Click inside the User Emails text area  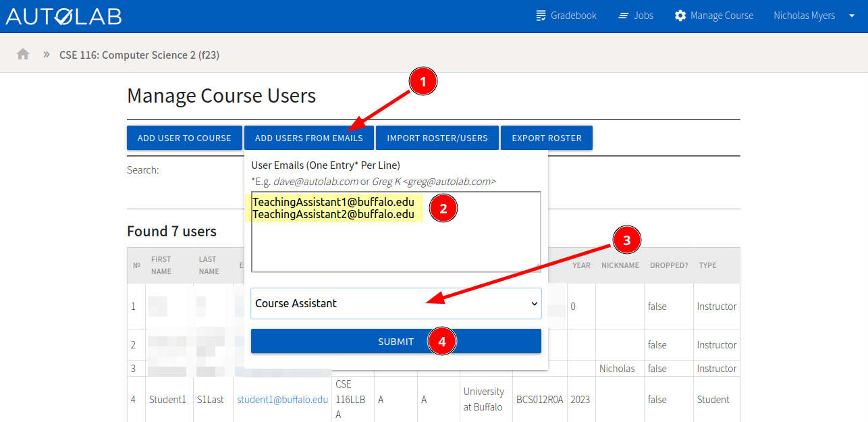[x=396, y=232]
